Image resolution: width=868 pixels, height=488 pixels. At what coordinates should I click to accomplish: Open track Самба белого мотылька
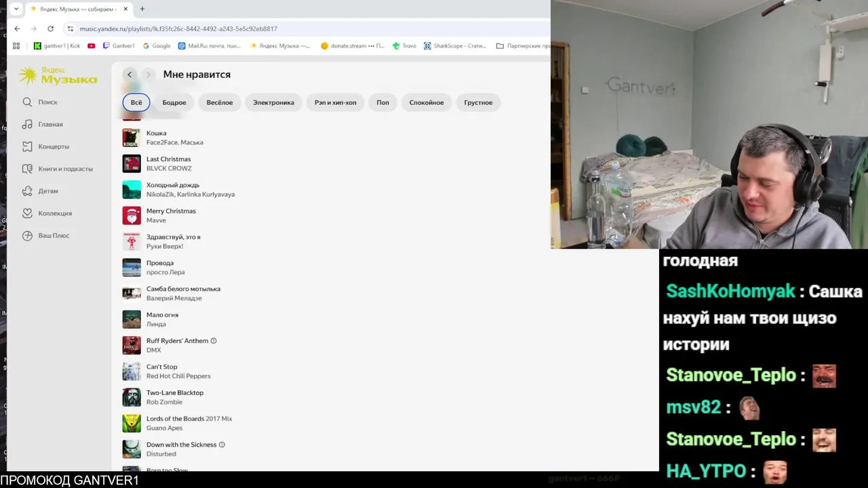[183, 289]
